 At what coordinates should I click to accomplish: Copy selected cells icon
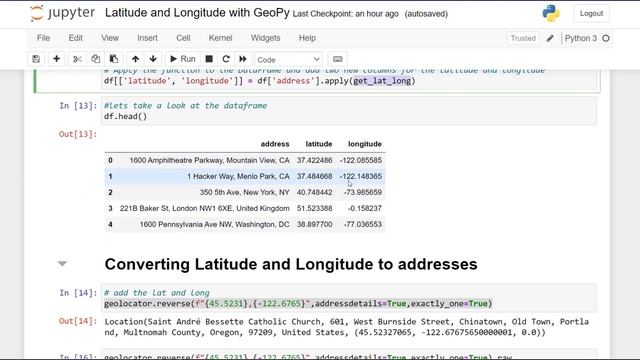[96, 59]
